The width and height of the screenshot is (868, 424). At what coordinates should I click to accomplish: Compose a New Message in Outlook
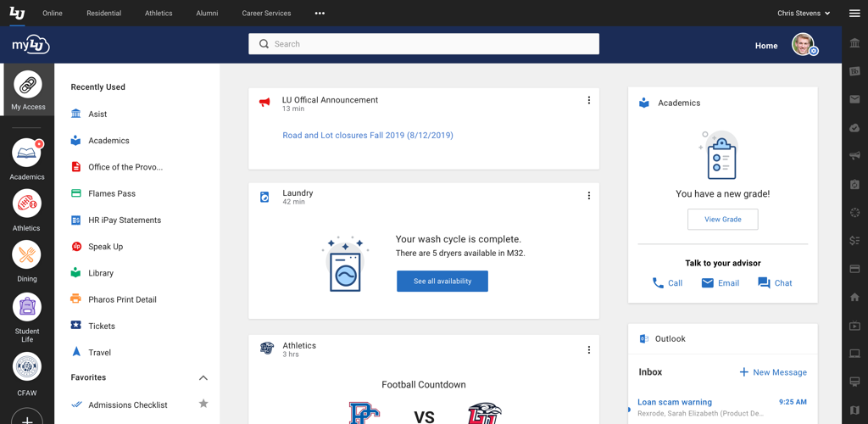773,372
